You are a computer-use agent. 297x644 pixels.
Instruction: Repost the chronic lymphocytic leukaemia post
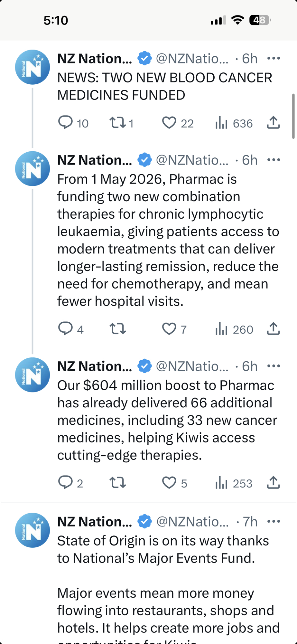pos(117,329)
